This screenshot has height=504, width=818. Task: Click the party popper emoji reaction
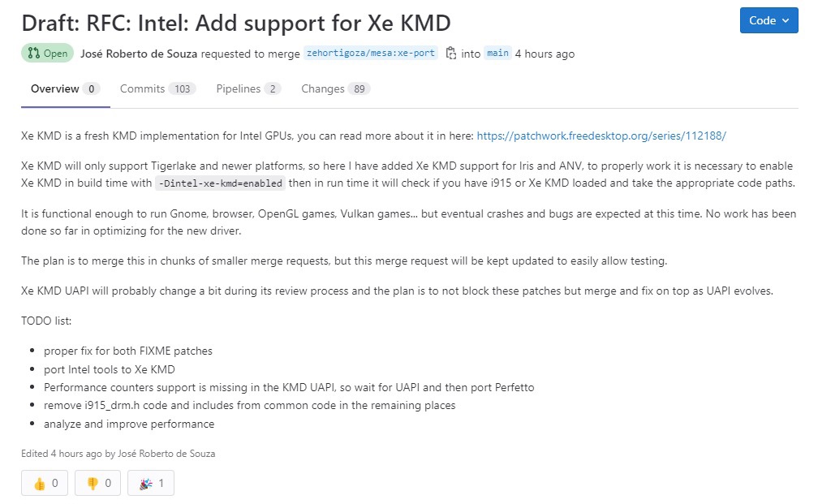click(150, 483)
